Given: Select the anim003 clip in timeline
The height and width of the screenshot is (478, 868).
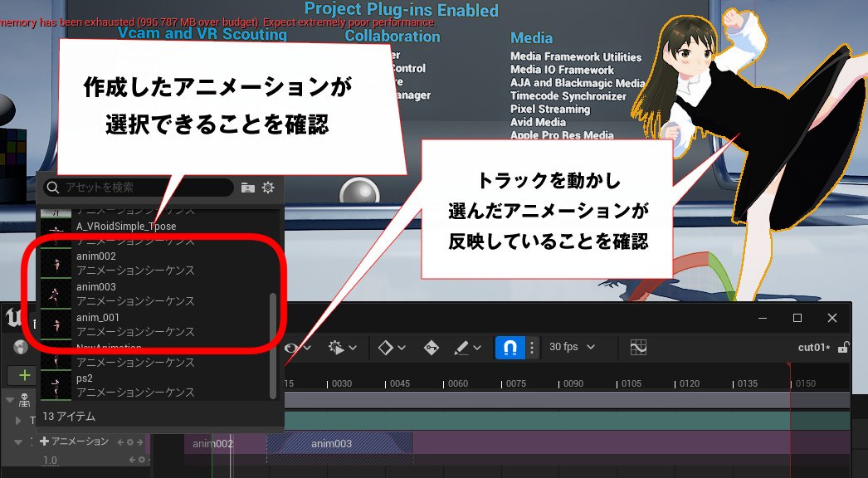Looking at the screenshot, I should click(339, 444).
